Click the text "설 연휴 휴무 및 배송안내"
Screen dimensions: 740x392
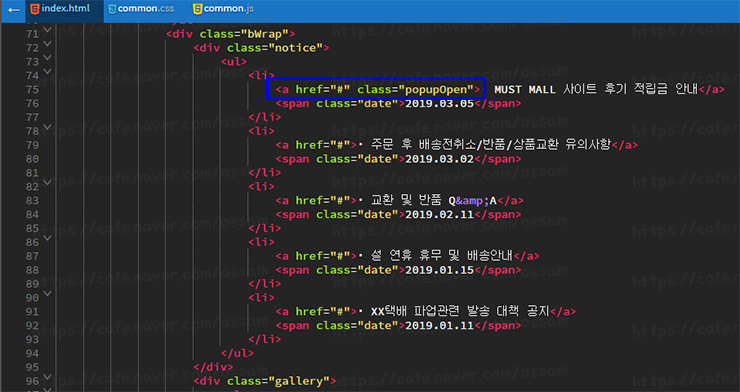coord(442,256)
